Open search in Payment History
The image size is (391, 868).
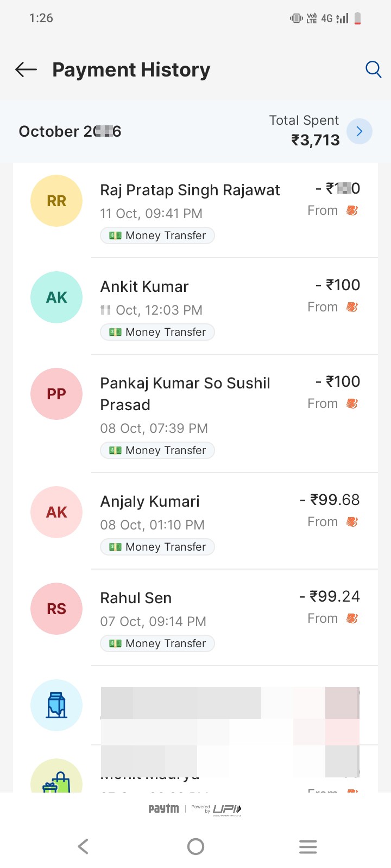tap(373, 69)
